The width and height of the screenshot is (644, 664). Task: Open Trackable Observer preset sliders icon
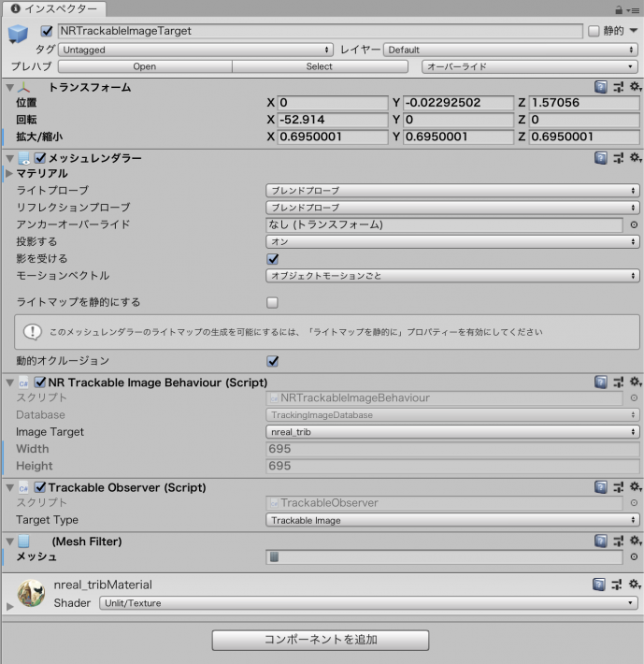pos(618,487)
